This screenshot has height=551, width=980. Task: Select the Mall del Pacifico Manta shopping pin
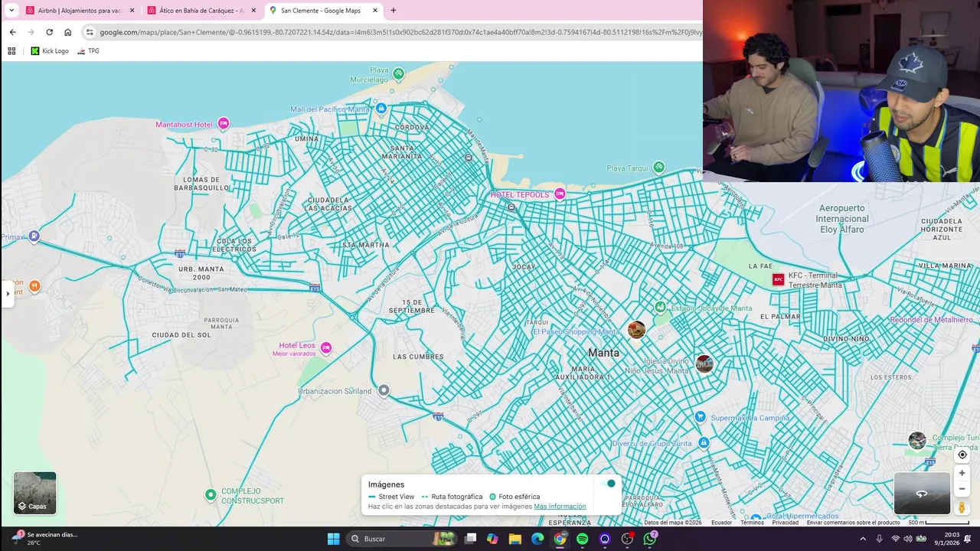coord(381,109)
